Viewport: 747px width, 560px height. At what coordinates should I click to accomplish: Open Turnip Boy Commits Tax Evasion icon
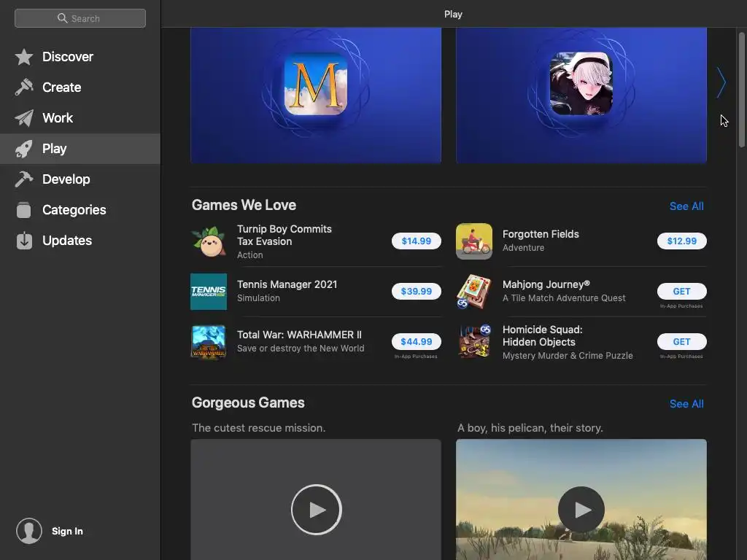point(209,241)
